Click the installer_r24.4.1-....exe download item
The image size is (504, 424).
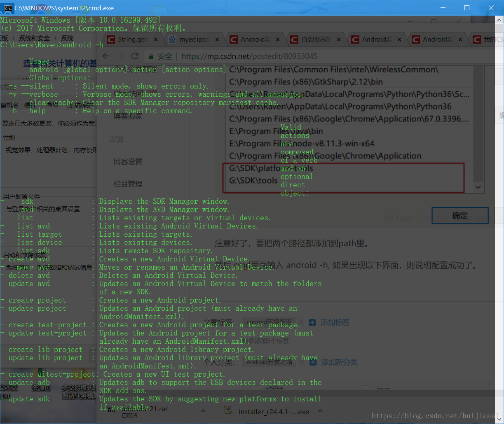(x=273, y=411)
